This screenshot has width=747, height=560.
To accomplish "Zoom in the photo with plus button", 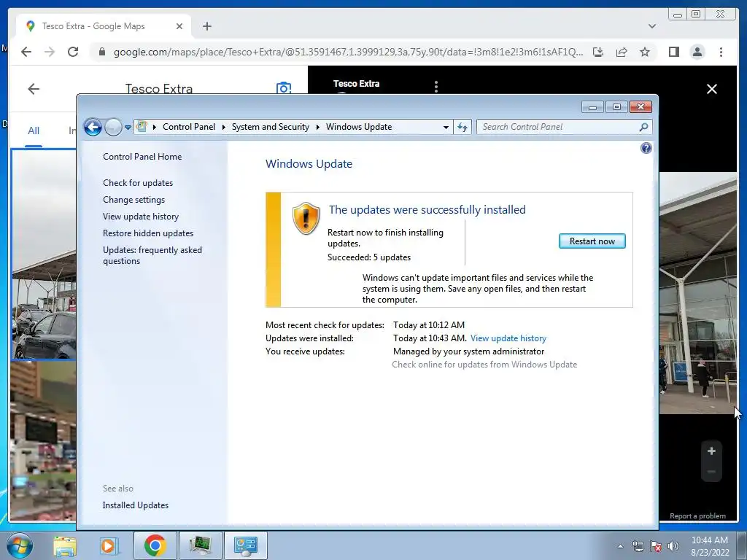I will pos(711,451).
